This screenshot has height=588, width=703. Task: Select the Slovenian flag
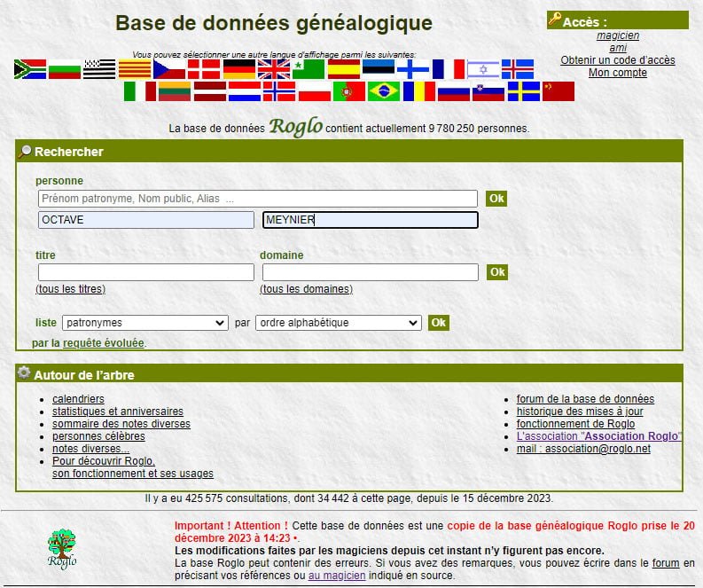point(488,91)
